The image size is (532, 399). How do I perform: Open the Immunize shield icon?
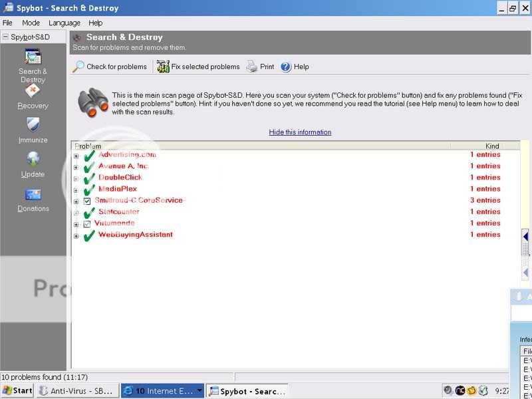(33, 124)
